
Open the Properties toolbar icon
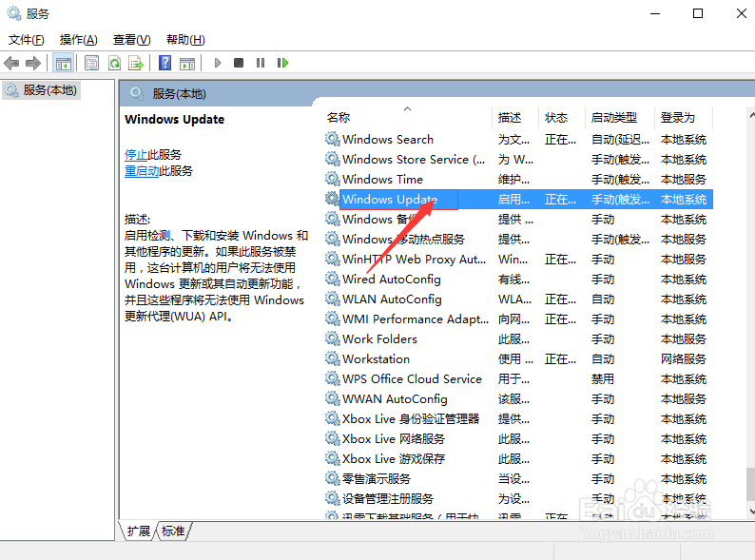click(91, 63)
